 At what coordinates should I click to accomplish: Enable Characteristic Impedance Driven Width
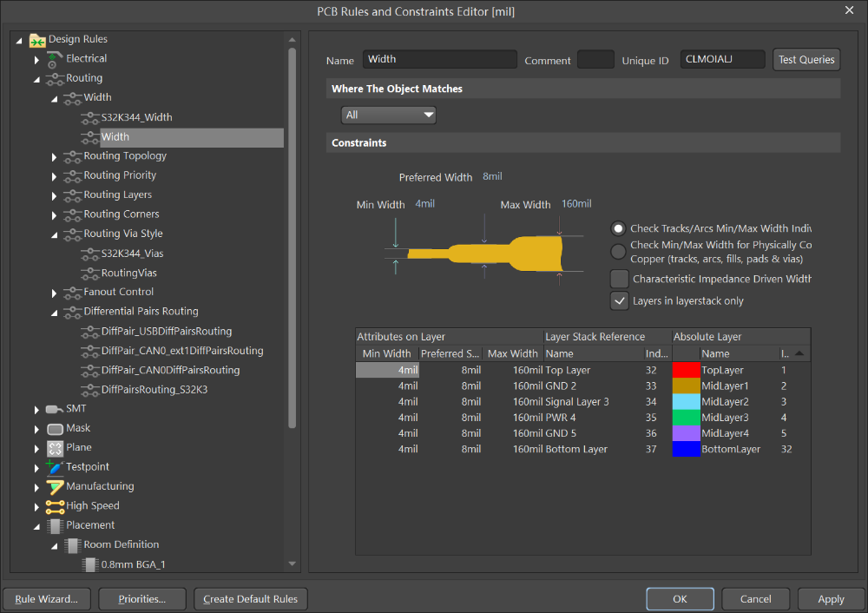(620, 280)
